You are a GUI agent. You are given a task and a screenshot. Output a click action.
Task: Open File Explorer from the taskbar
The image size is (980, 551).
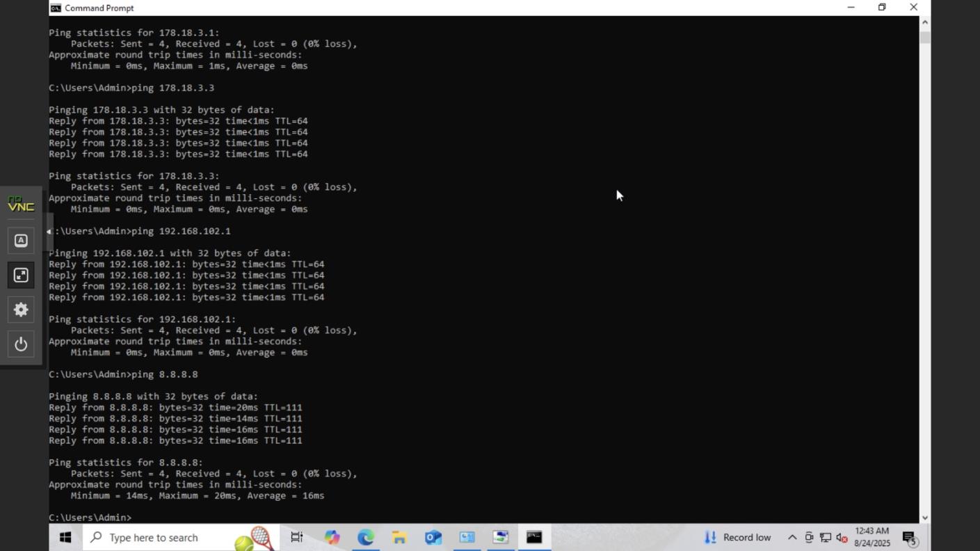tap(399, 536)
